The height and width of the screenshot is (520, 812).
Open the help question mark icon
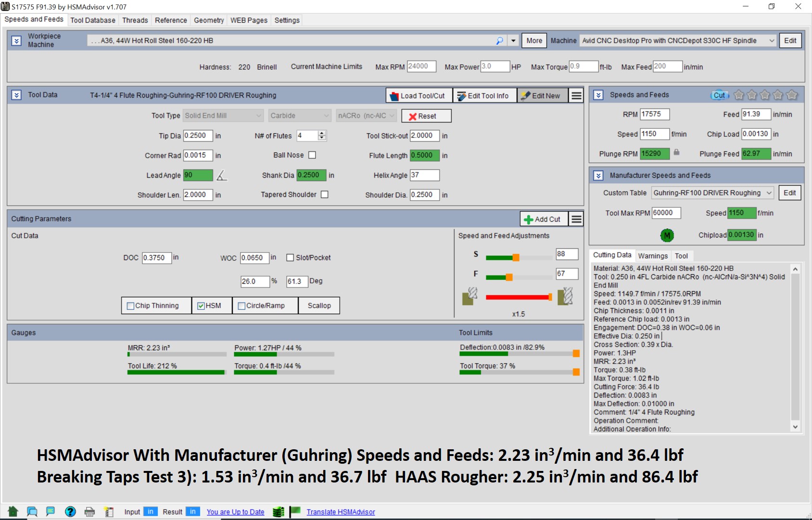[70, 511]
